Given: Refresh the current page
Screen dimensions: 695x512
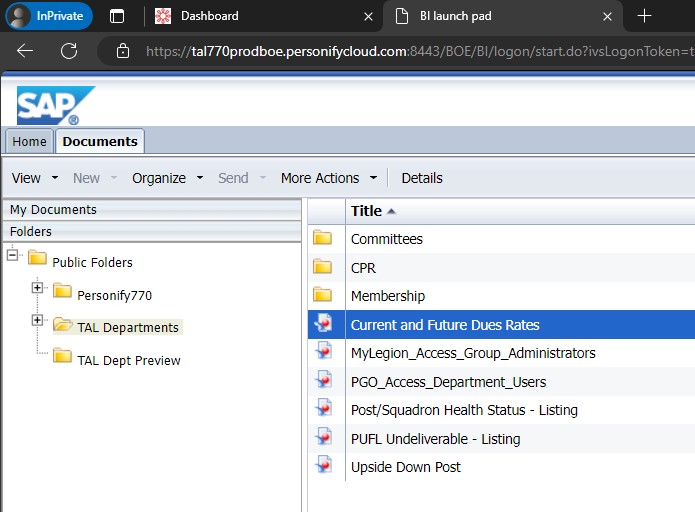Looking at the screenshot, I should (69, 51).
